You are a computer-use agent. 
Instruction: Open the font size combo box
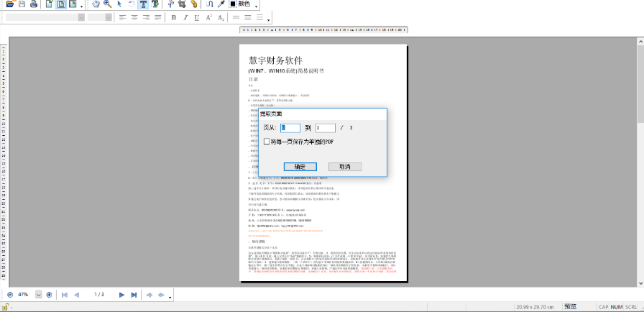click(100, 17)
